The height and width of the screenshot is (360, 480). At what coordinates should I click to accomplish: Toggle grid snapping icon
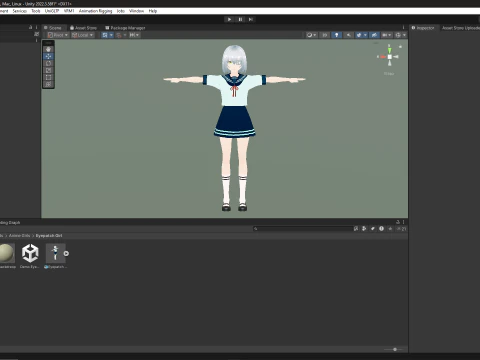tap(119, 35)
